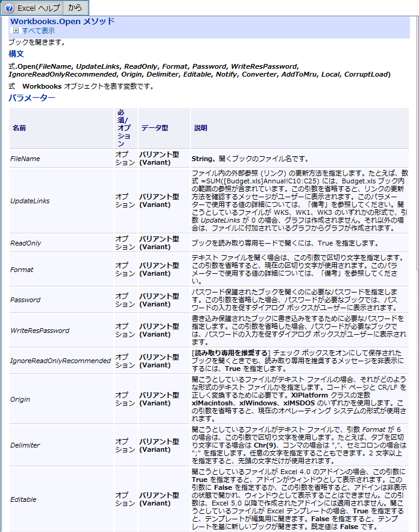Click the パラメーター section heading
The width and height of the screenshot is (419, 532).
click(31, 98)
